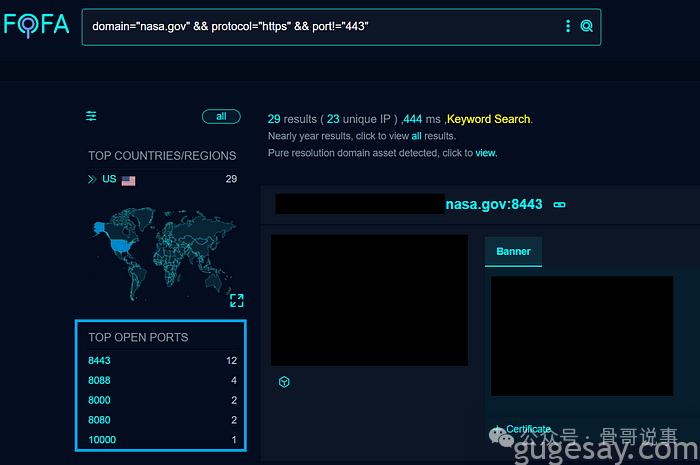
Task: Click 'all' in Nearly year results
Action: pyautogui.click(x=416, y=136)
